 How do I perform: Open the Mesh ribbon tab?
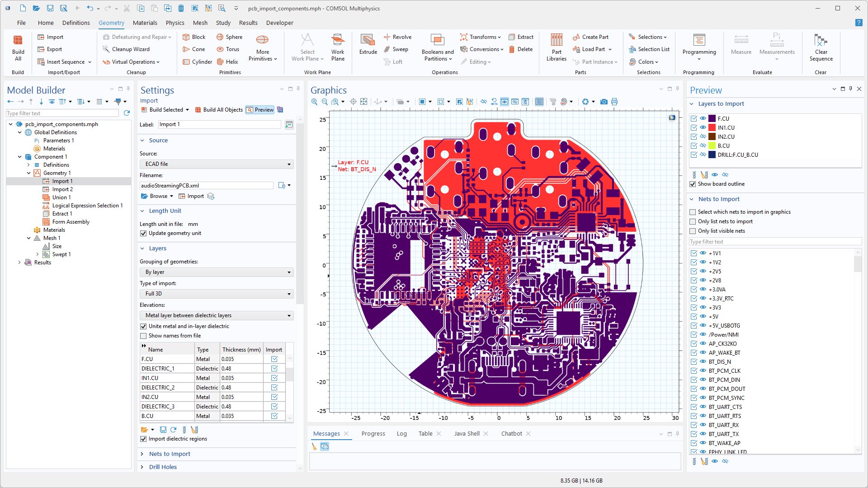[200, 23]
